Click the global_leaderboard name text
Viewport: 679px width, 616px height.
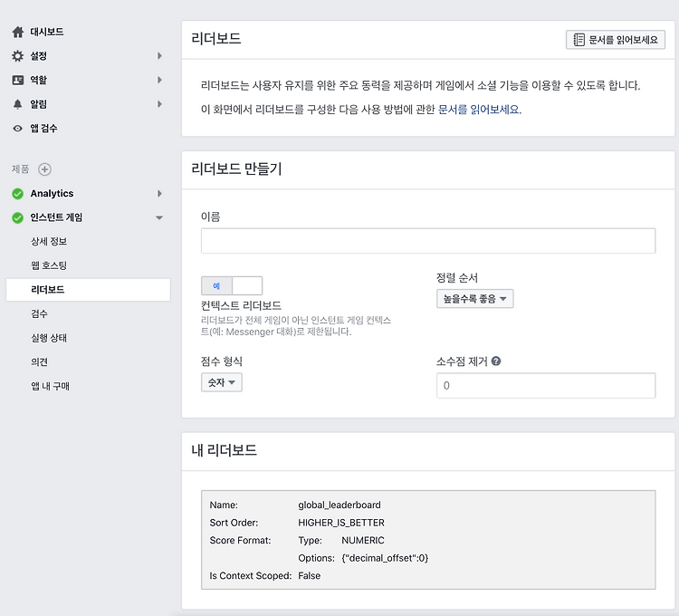pyautogui.click(x=339, y=505)
